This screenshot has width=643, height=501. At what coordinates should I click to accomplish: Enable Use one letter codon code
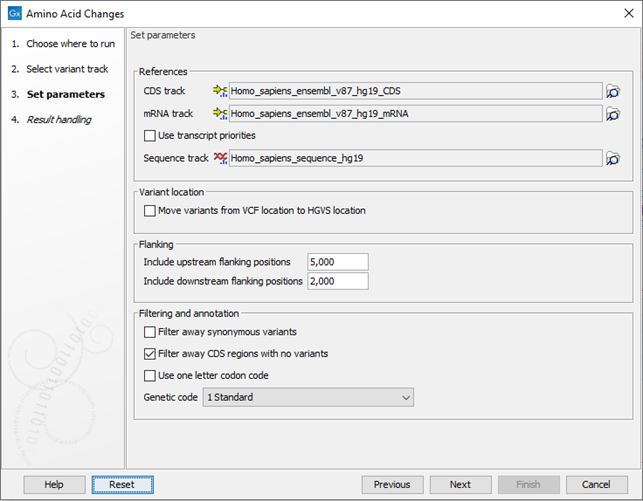coord(150,376)
